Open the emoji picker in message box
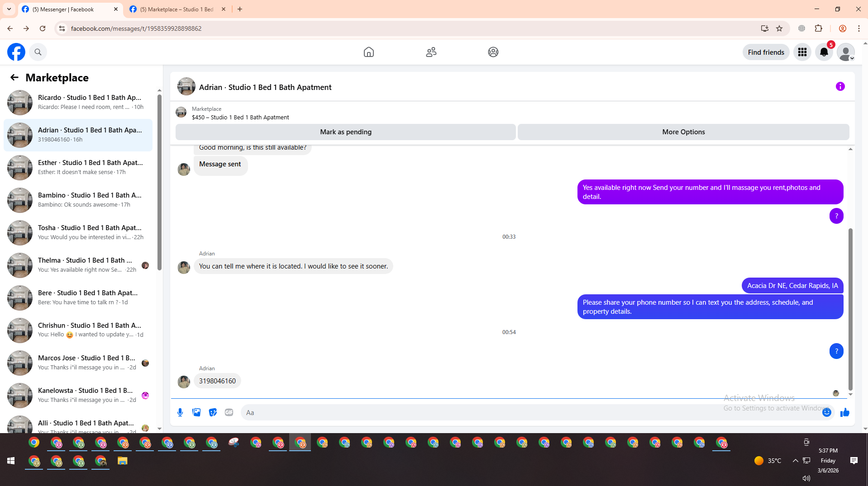The height and width of the screenshot is (486, 868). pyautogui.click(x=827, y=412)
